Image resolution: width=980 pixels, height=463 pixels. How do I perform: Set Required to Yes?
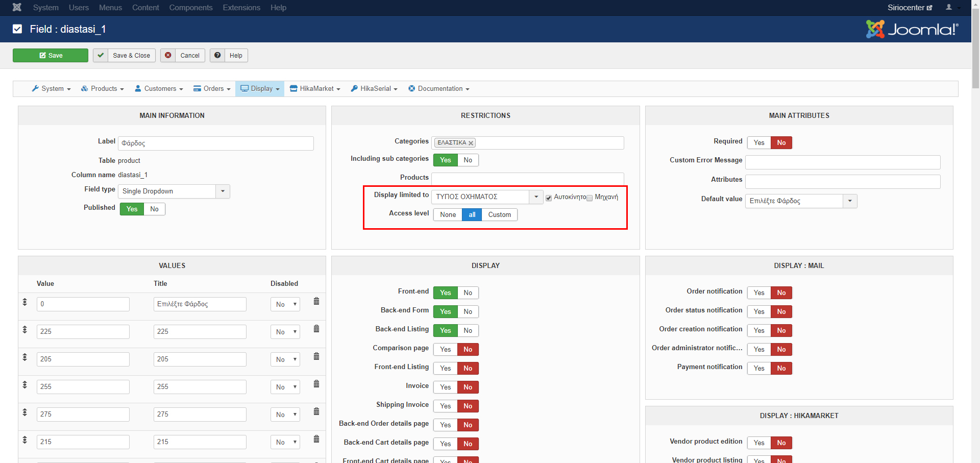[x=759, y=143]
